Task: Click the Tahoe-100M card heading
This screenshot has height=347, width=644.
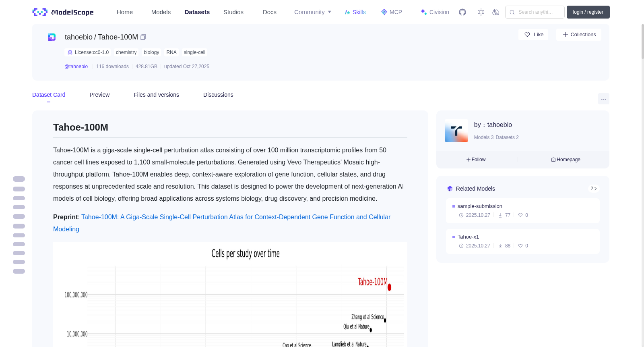Action: [80, 127]
